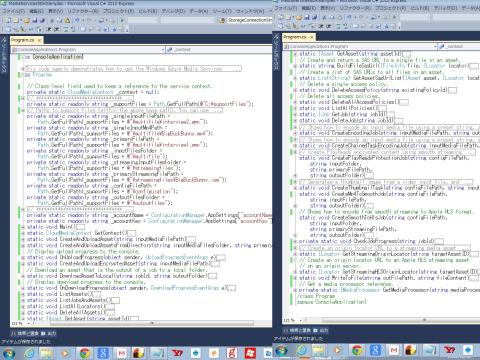The image size is (480, 360).
Task: Expand DeleteAllAssets() method outline in left editor
Action: (23, 313)
